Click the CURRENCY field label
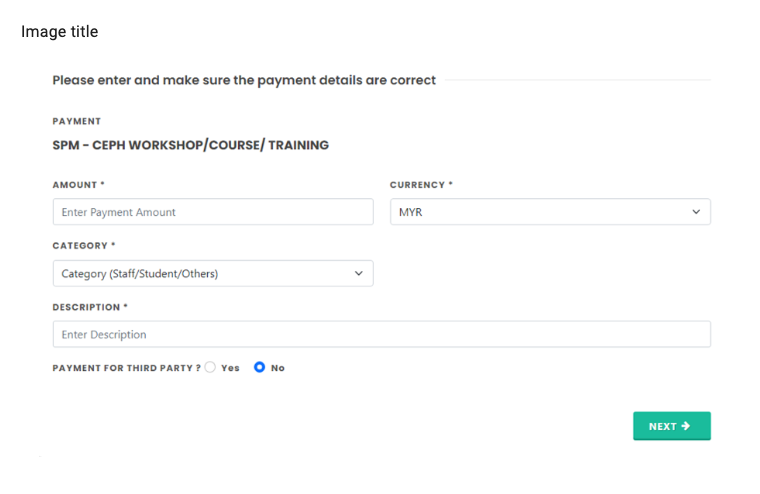 pyautogui.click(x=421, y=185)
